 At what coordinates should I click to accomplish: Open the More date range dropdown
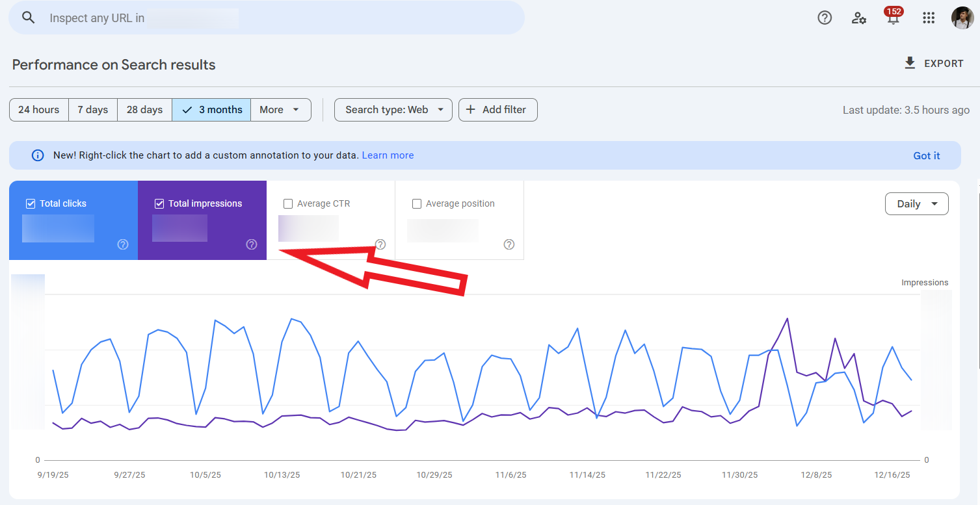coord(280,109)
